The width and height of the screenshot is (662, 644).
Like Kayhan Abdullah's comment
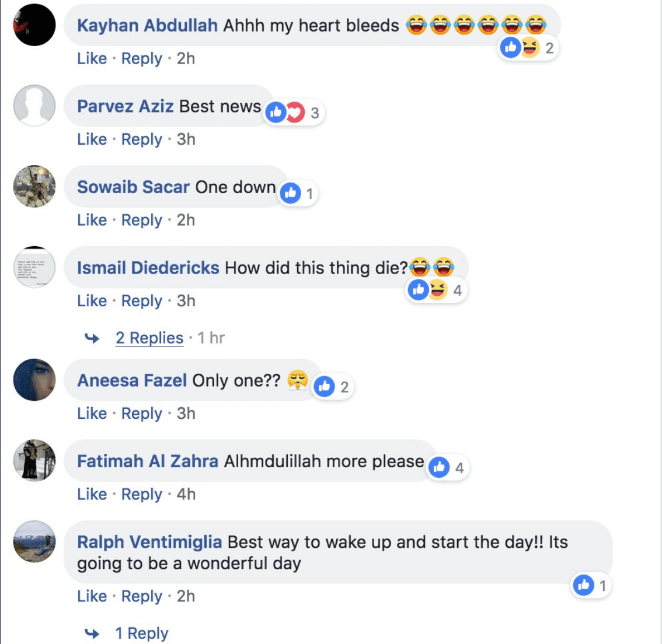click(92, 59)
